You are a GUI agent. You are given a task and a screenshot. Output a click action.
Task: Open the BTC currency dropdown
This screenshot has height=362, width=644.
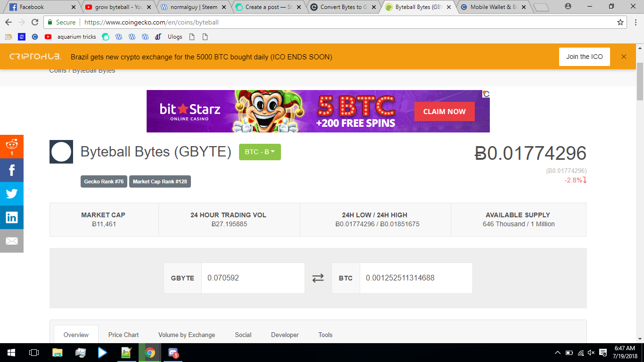click(260, 152)
